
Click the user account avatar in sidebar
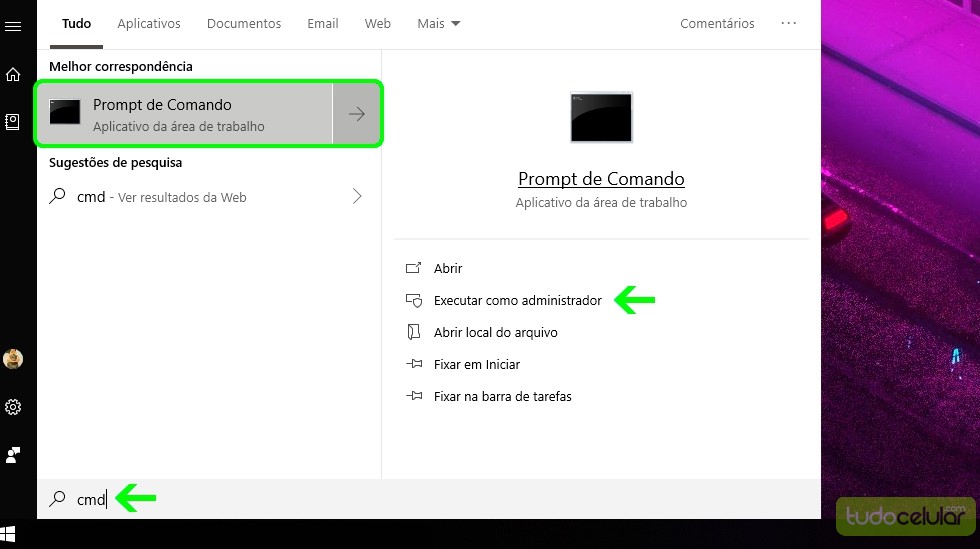(x=13, y=359)
